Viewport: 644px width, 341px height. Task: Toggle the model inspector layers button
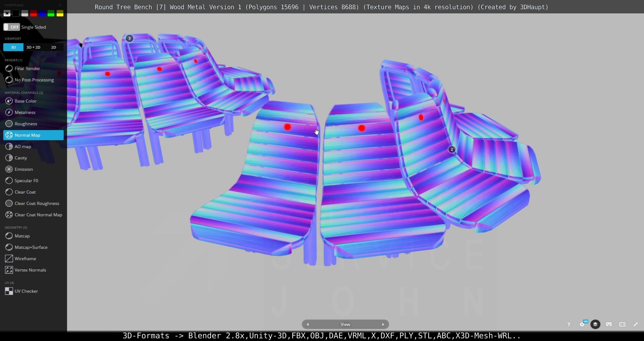click(595, 324)
